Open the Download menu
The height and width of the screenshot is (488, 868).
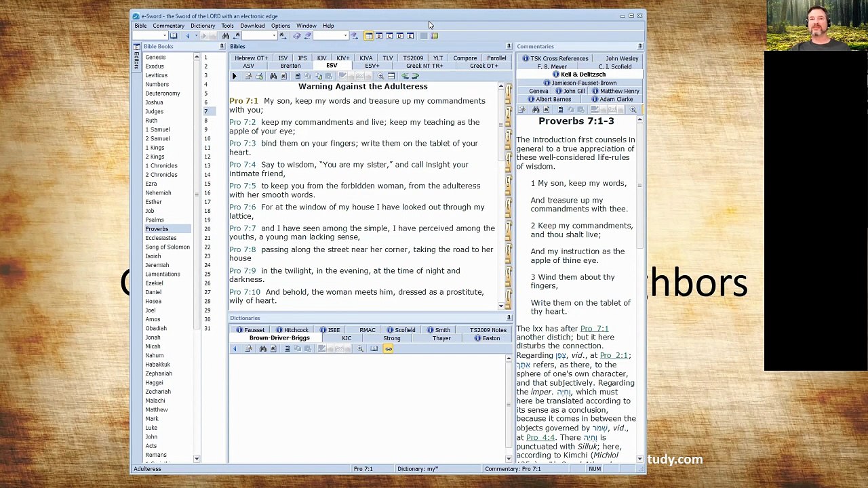(x=252, y=26)
